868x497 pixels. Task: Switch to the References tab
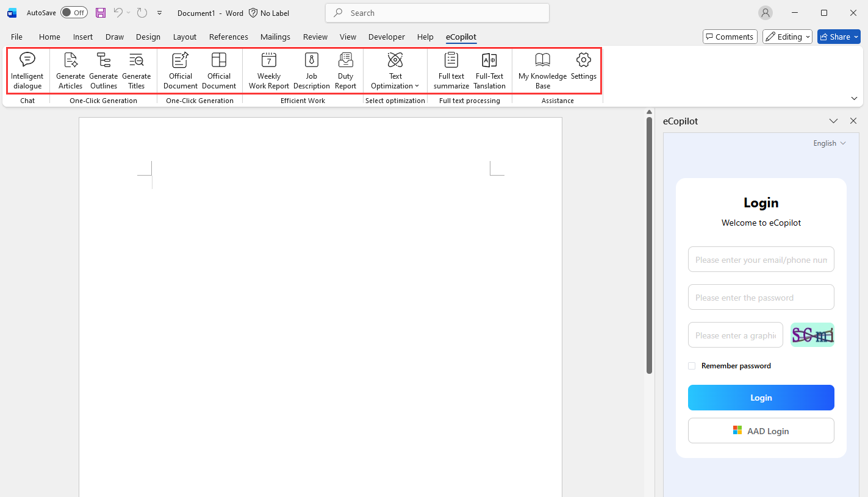click(228, 37)
